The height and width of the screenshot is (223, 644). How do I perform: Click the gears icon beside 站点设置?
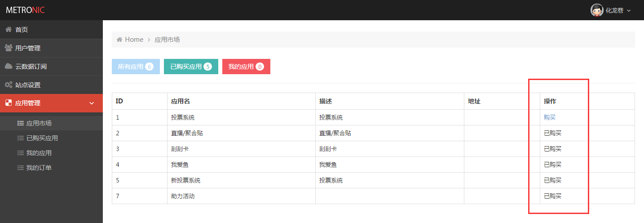click(x=8, y=85)
